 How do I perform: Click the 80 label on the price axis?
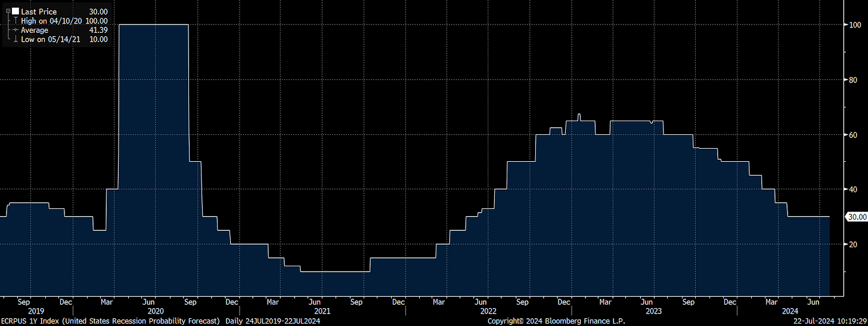852,79
